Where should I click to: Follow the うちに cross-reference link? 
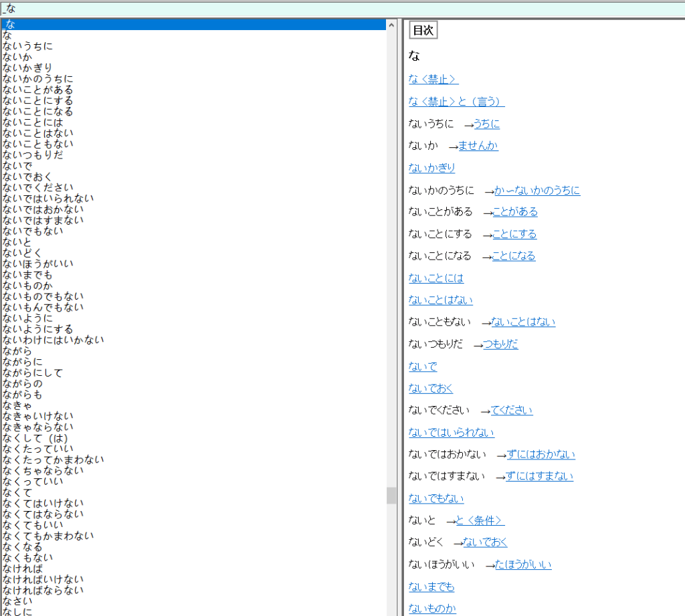486,123
